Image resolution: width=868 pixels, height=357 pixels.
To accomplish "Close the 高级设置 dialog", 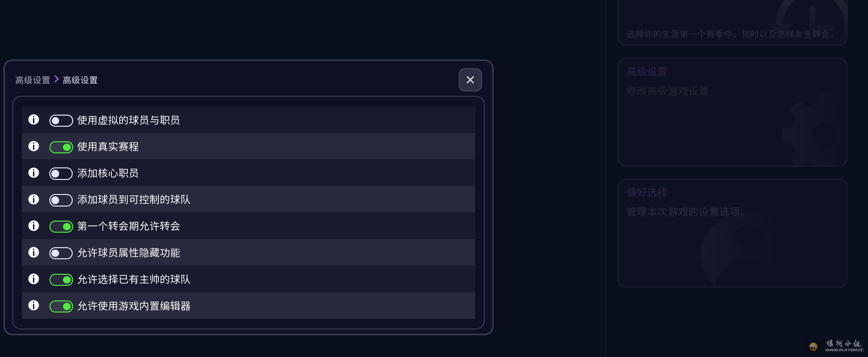I will pos(470,80).
